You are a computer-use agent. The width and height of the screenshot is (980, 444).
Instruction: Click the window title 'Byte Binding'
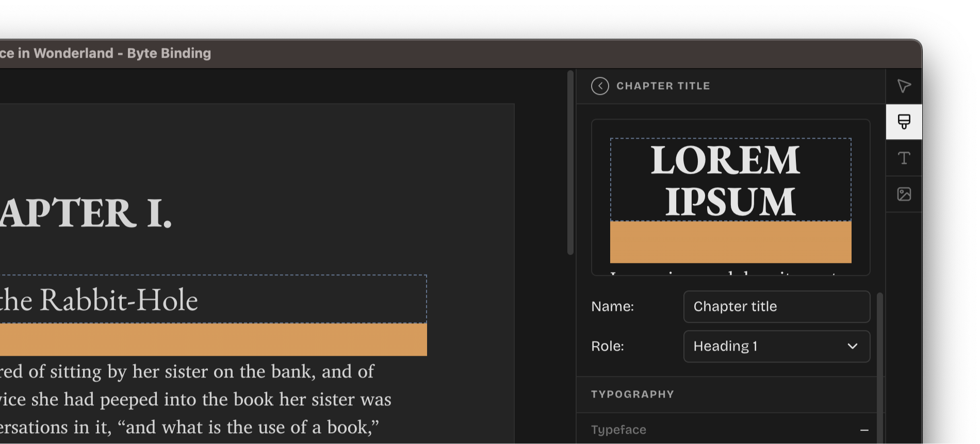[169, 54]
